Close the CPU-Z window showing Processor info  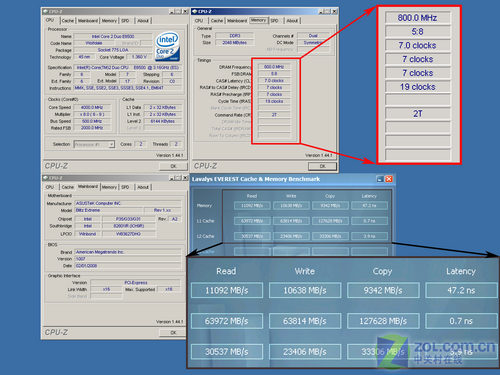coord(185,11)
